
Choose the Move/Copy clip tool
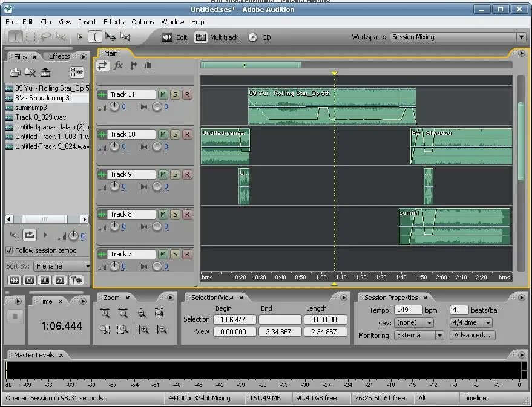click(x=110, y=36)
